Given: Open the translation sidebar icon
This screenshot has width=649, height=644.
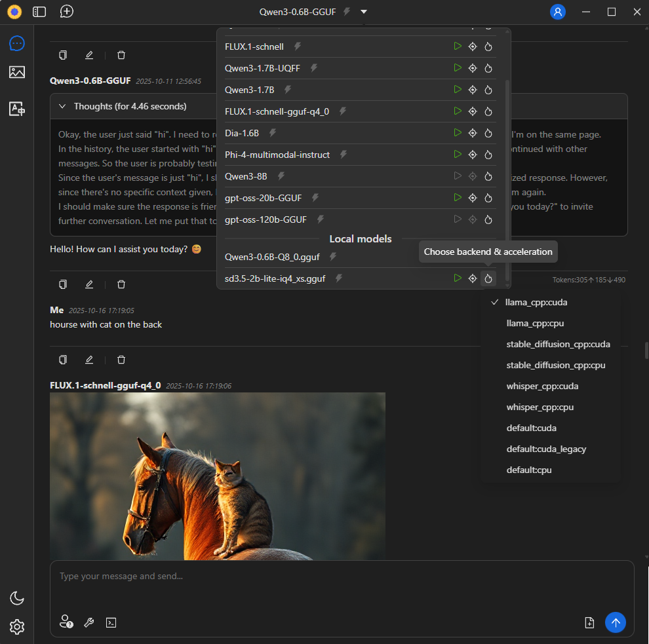Looking at the screenshot, I should point(17,109).
